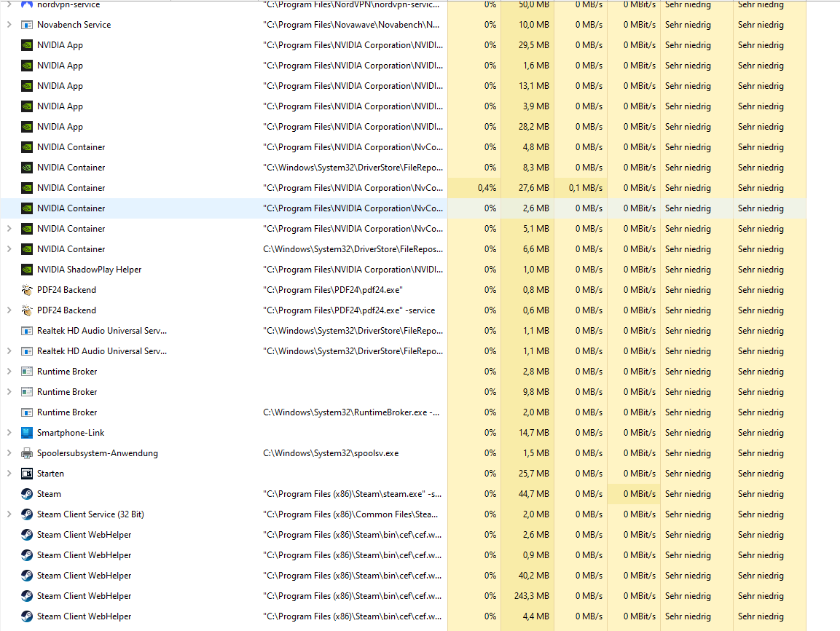Click the Starten process icon
Image resolution: width=840 pixels, height=631 pixels.
tap(27, 474)
